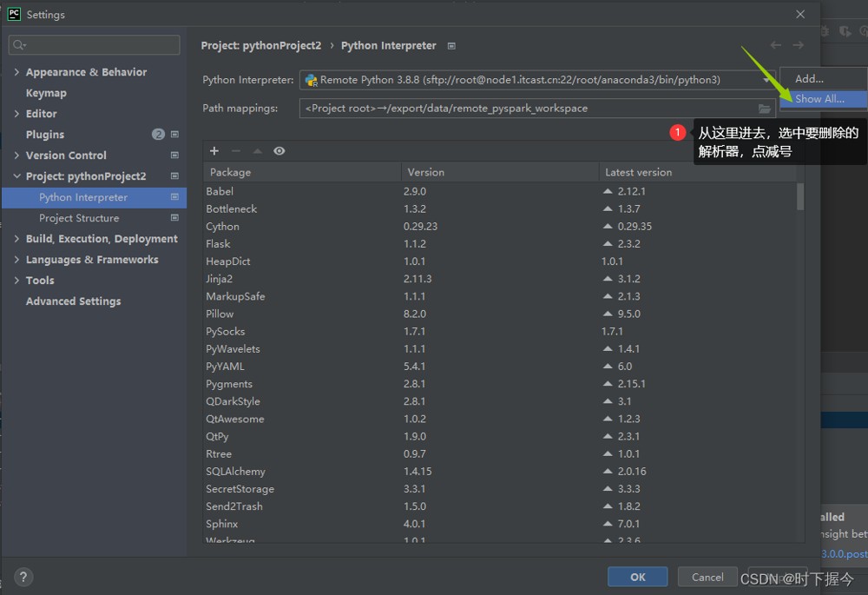The image size is (868, 595).
Task: Click the OK button
Action: click(x=638, y=577)
